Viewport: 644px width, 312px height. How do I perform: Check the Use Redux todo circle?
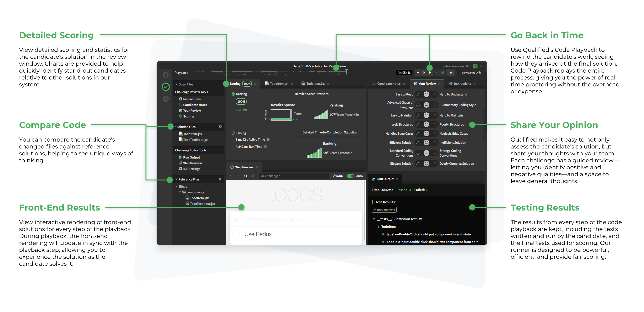tap(236, 234)
